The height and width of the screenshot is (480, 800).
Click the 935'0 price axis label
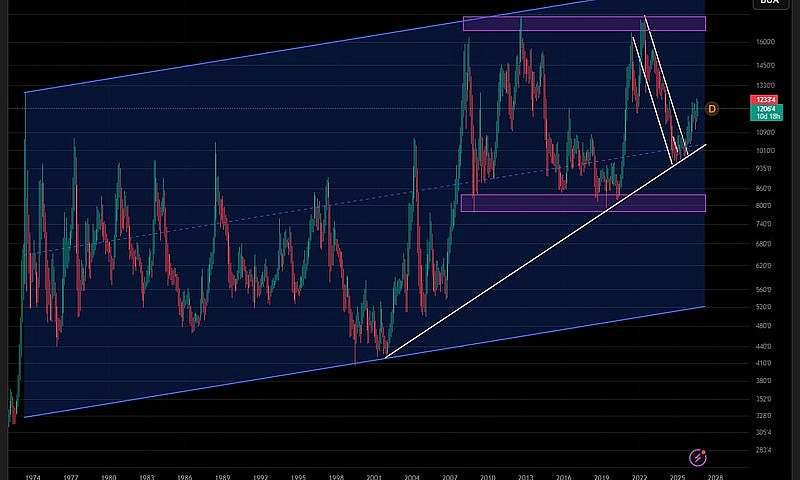coord(764,168)
